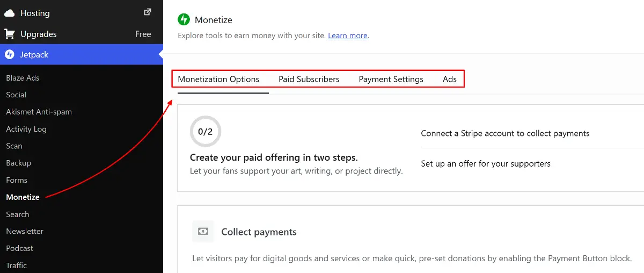Click the Jetpack lightning icon in sidebar

(10, 54)
